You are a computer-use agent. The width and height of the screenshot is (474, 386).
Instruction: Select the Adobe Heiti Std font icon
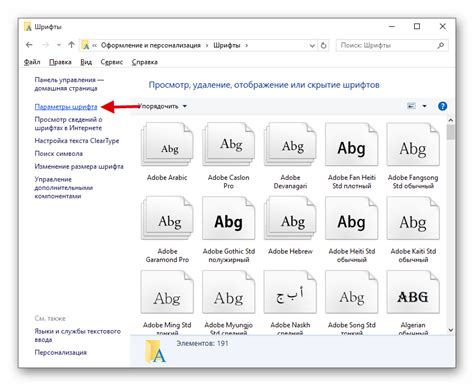coord(351,218)
